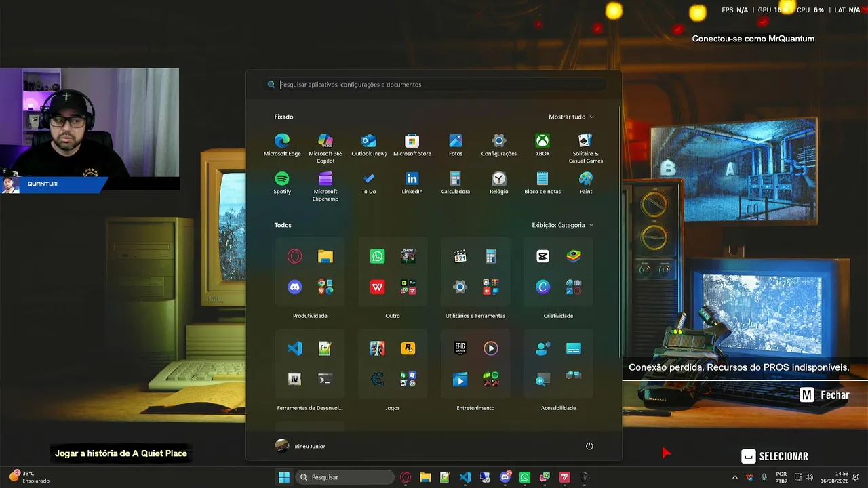Click the SELECIONAR game prompt

[x=774, y=456]
